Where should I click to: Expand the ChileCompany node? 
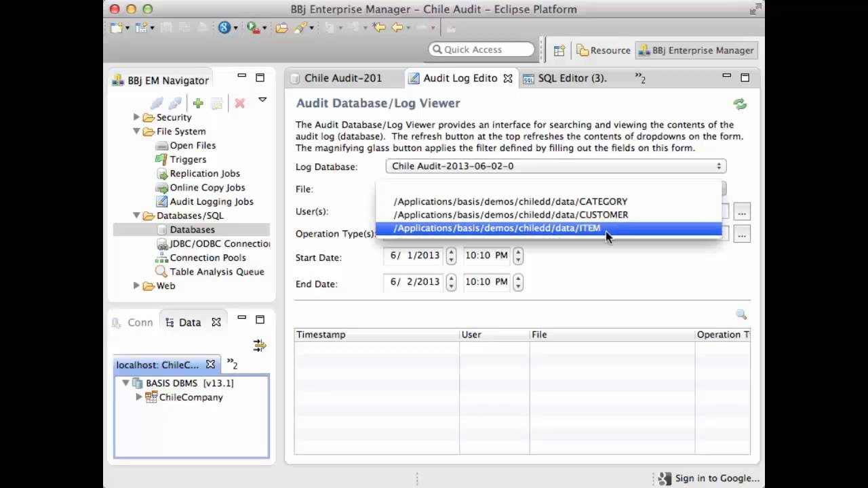139,397
